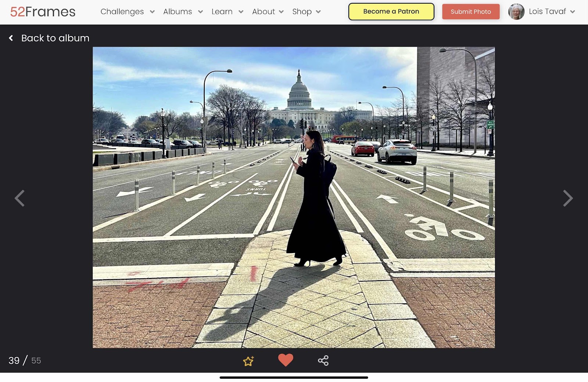This screenshot has height=382, width=588.
Task: Open the Learn menu
Action: click(222, 11)
